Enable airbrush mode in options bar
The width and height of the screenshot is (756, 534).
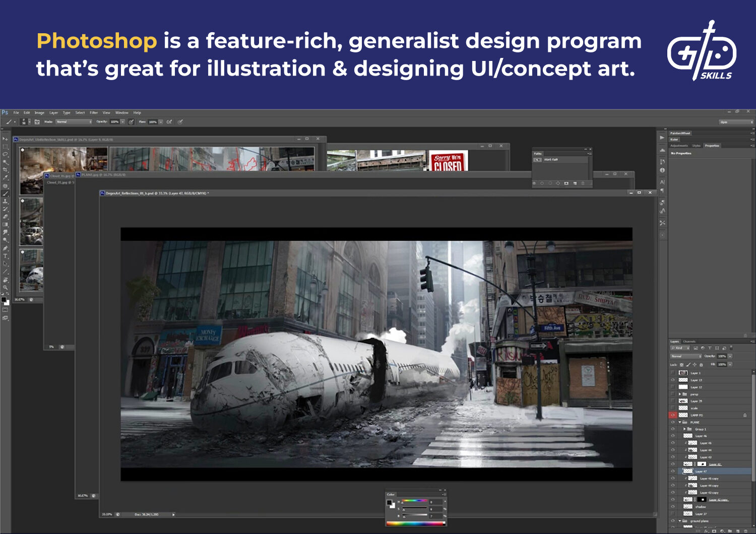click(x=169, y=122)
